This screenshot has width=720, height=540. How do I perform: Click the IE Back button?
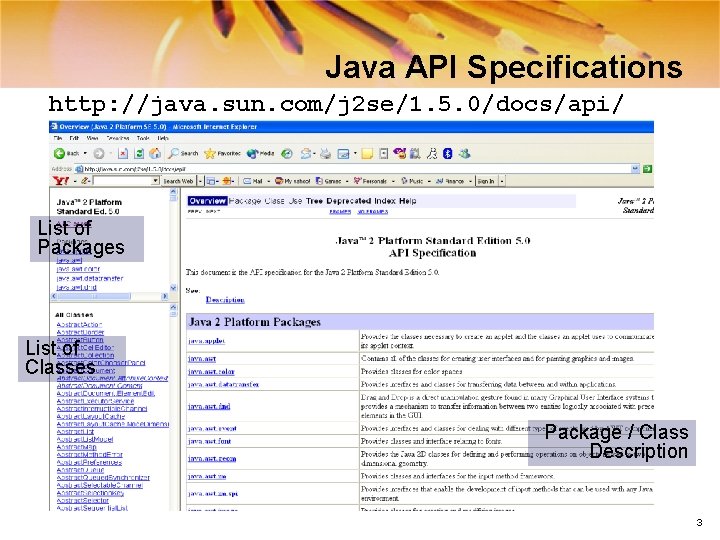click(x=67, y=153)
